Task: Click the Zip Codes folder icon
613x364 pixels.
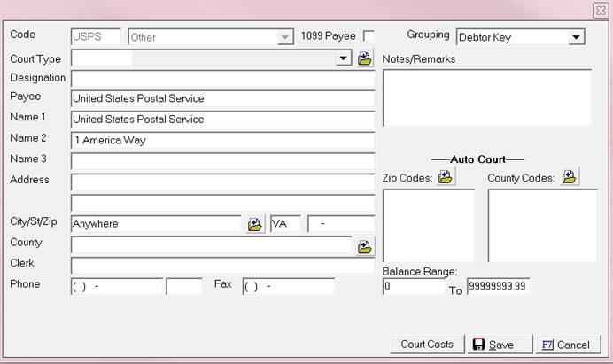Action: [x=446, y=177]
